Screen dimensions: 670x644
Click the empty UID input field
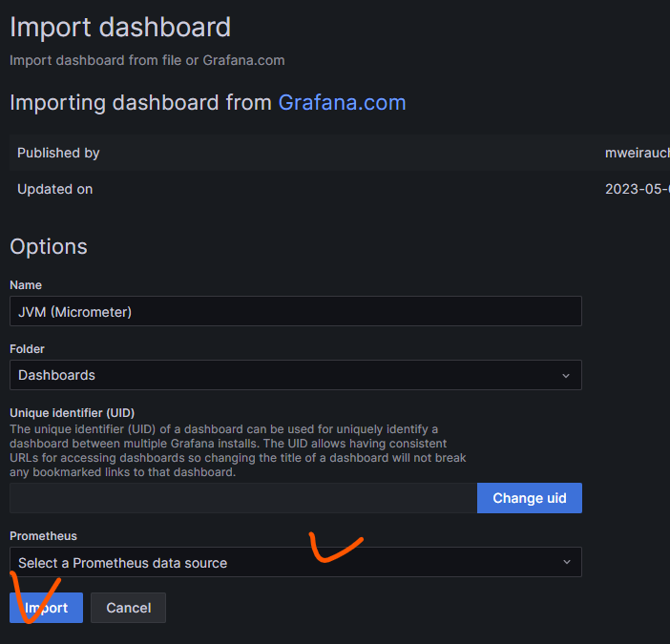(x=243, y=498)
